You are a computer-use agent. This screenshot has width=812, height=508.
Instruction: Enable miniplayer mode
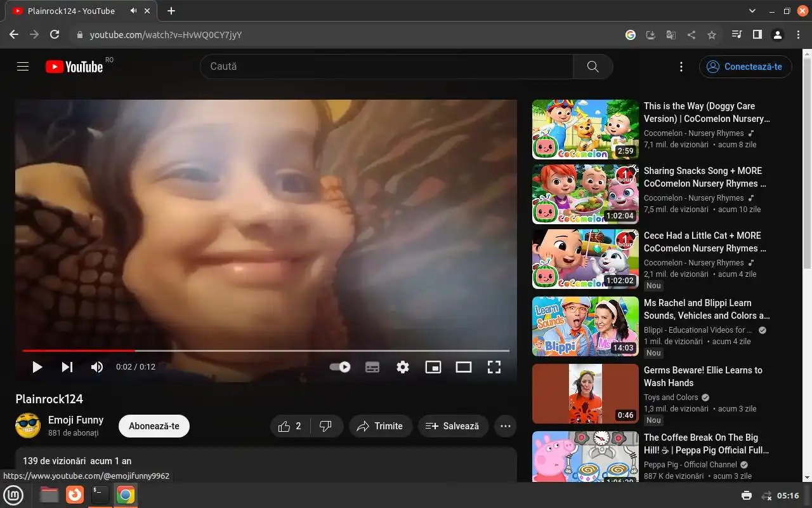click(433, 366)
